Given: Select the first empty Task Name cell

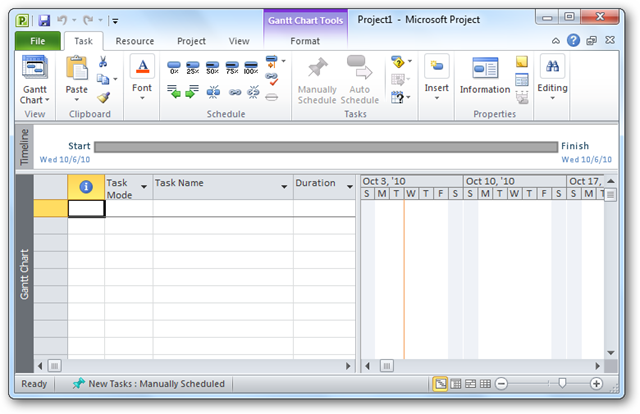Looking at the screenshot, I should [223, 208].
